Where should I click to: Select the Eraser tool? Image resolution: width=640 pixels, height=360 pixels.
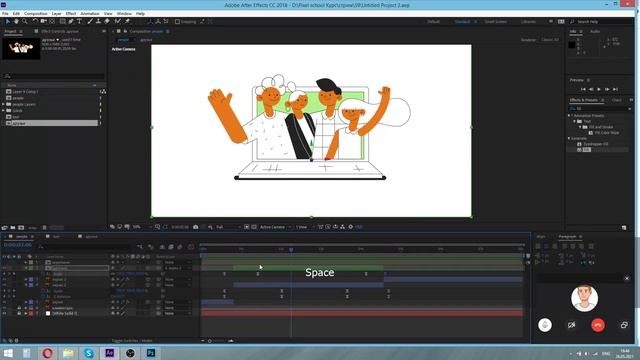click(107, 21)
